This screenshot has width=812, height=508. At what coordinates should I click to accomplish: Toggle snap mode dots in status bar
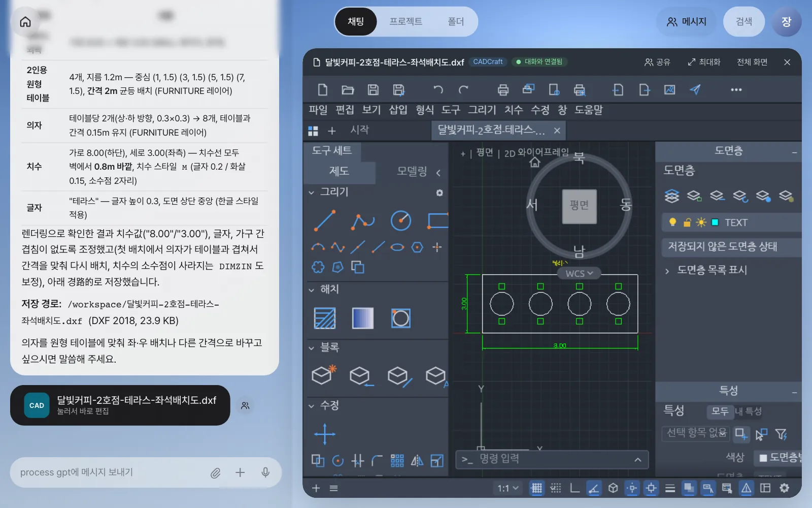coord(556,488)
